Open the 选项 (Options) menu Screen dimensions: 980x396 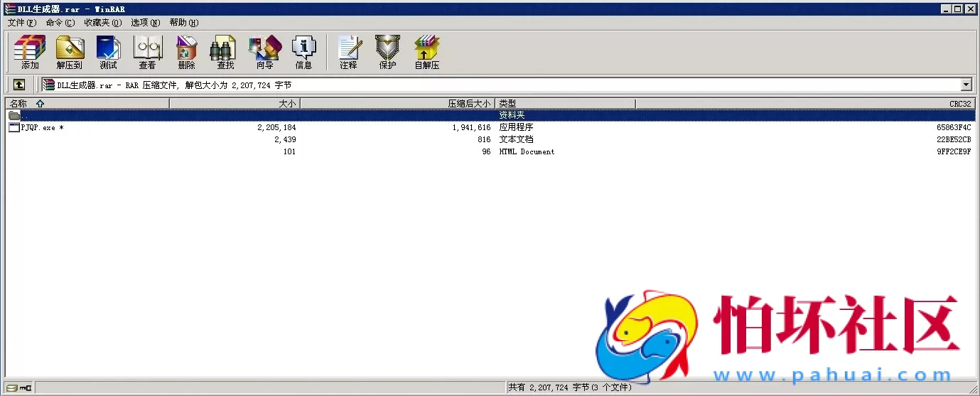[x=145, y=23]
